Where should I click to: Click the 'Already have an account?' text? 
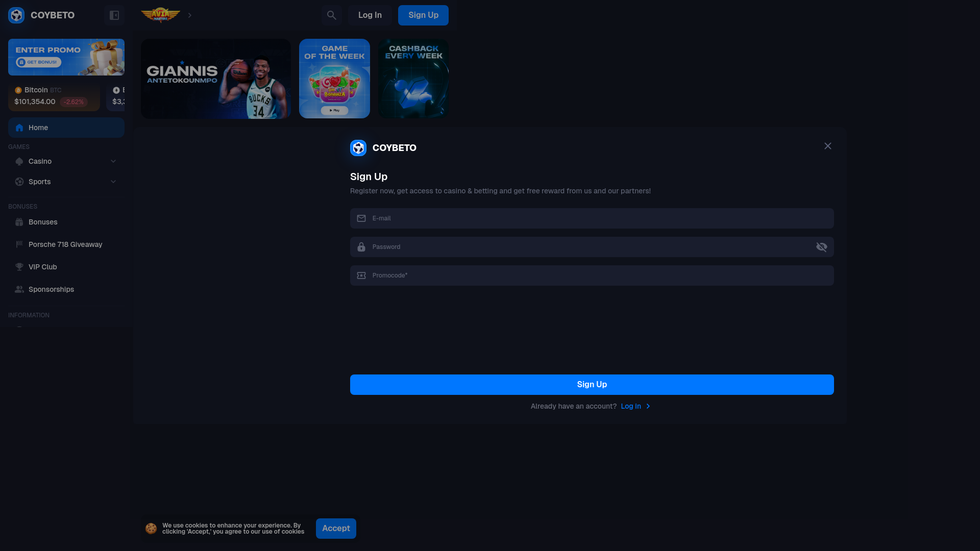[x=574, y=406]
